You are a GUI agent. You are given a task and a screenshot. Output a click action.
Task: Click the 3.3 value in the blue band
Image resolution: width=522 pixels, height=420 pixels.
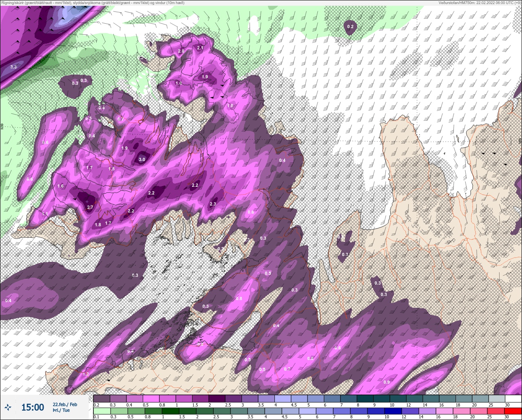(x=13, y=66)
